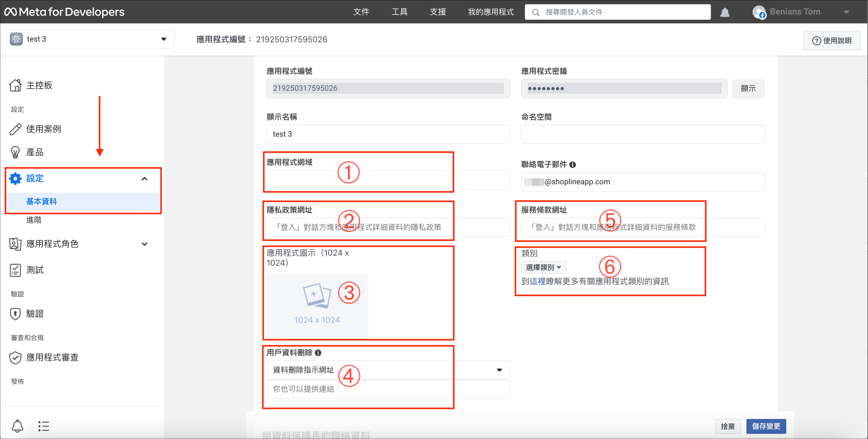Open the 資料刪除指示網址 dropdown

pyautogui.click(x=388, y=370)
